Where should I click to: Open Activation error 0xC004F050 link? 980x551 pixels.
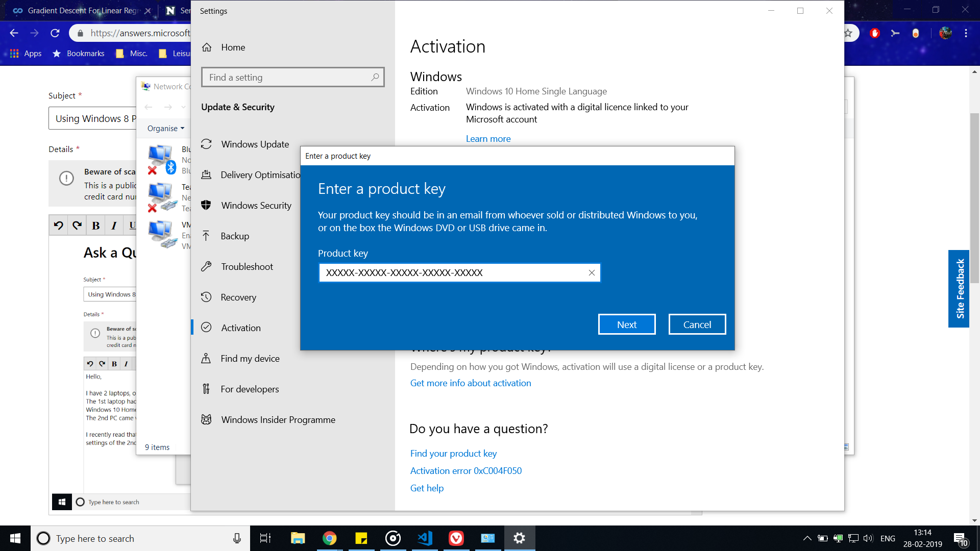tap(466, 471)
